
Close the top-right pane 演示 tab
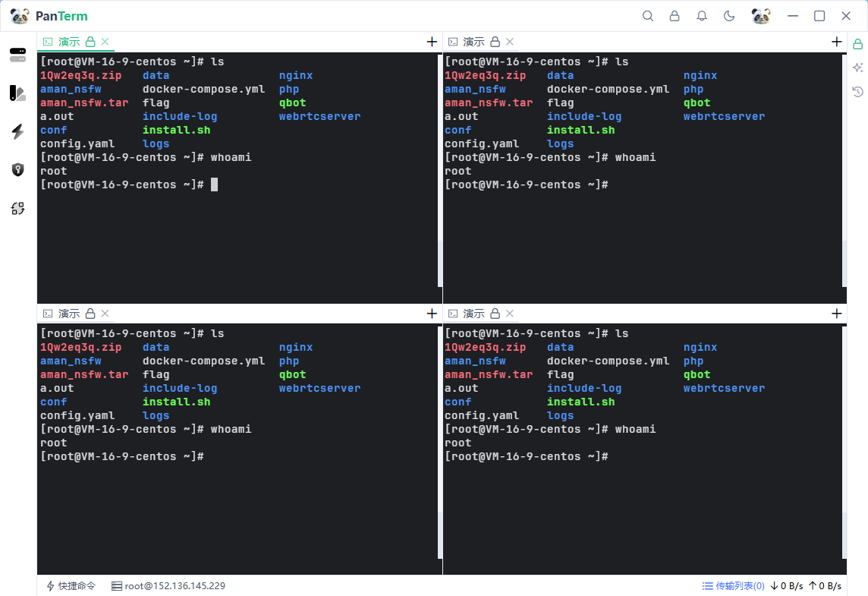coord(510,42)
